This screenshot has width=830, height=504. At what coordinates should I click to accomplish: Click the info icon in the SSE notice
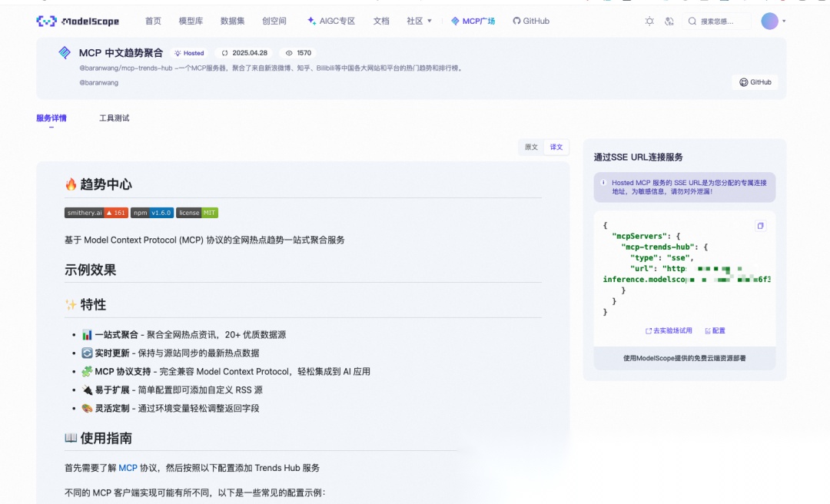pyautogui.click(x=603, y=183)
